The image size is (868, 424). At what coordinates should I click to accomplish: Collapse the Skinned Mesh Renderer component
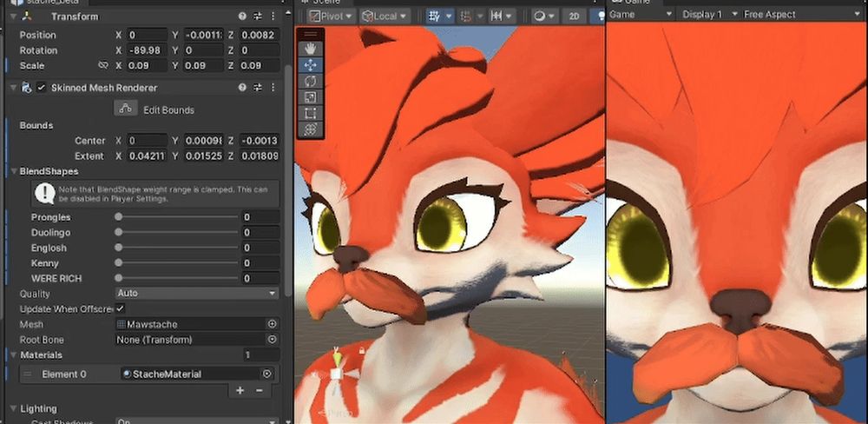click(13, 88)
